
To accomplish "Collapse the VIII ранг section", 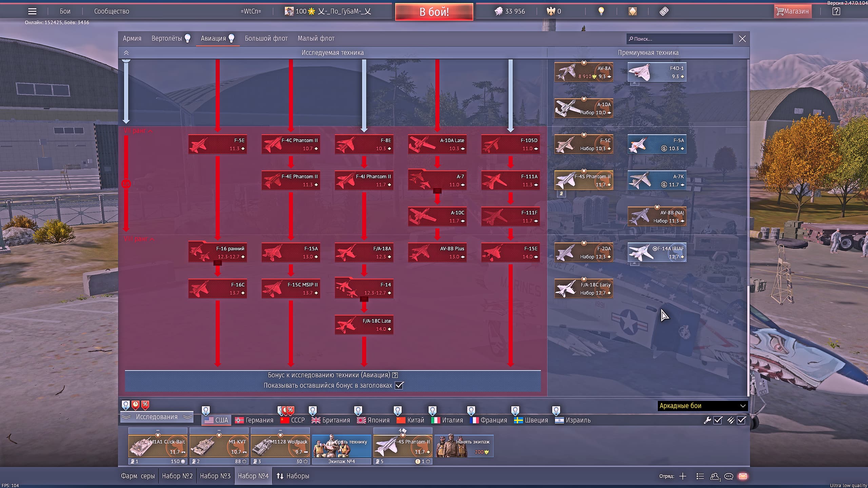I will [x=139, y=239].
